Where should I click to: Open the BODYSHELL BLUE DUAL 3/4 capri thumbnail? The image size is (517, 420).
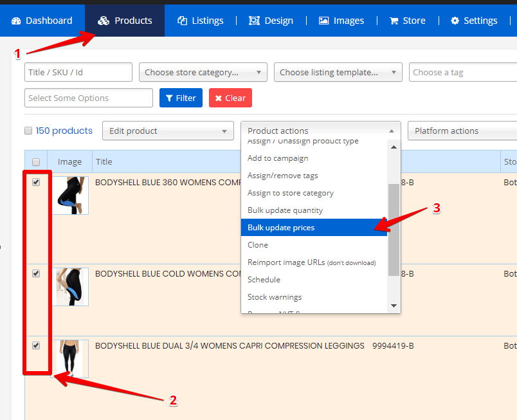coord(71,359)
